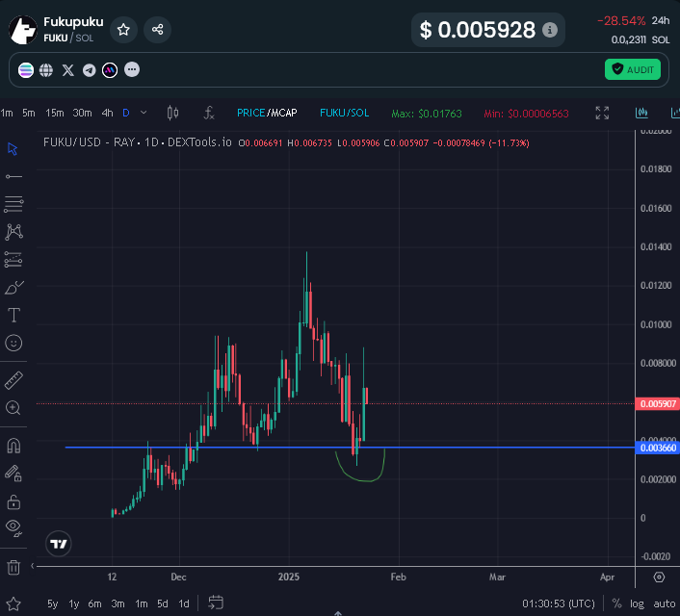Open the indicators fx menu

tap(209, 114)
